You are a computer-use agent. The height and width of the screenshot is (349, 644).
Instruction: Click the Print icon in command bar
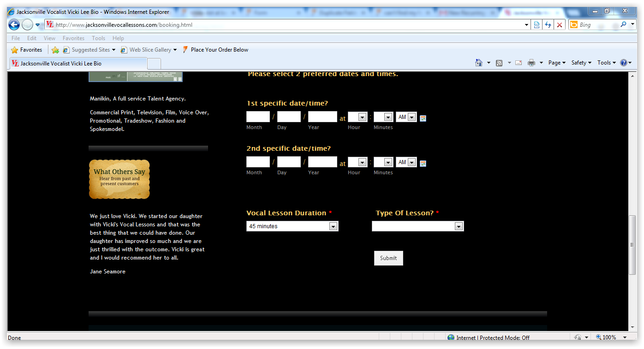[531, 63]
